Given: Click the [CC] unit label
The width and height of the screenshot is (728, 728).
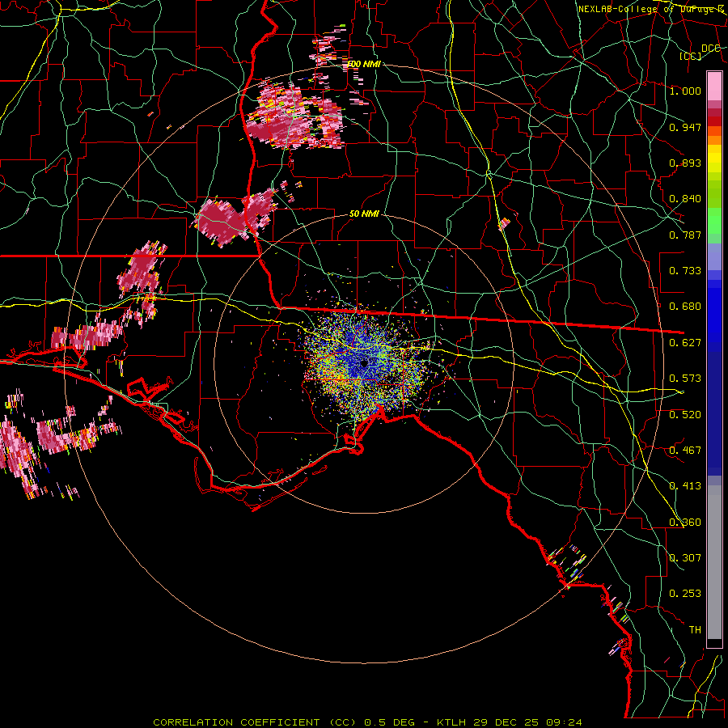Looking at the screenshot, I should coord(691,56).
